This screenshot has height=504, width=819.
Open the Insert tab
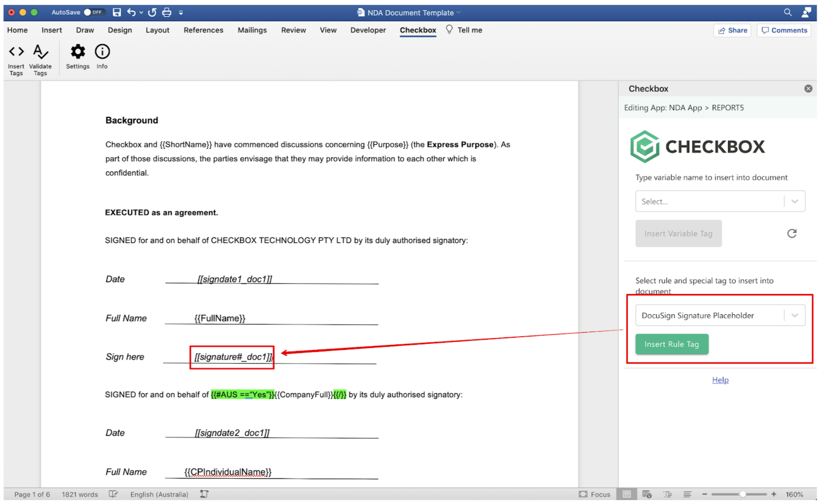52,30
